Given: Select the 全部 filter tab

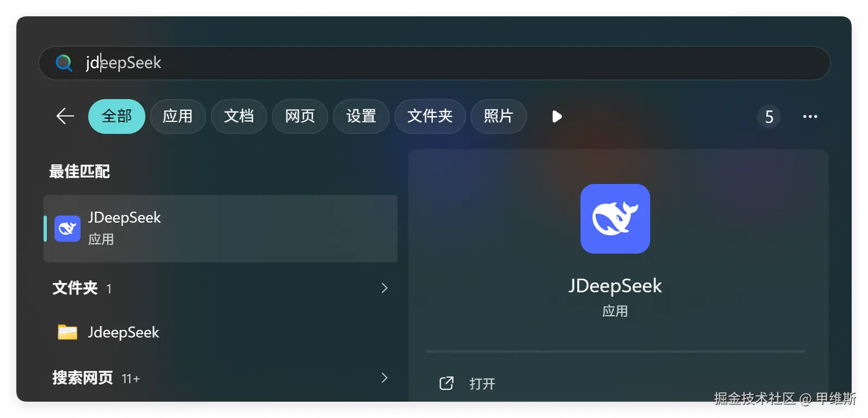Looking at the screenshot, I should pyautogui.click(x=117, y=116).
